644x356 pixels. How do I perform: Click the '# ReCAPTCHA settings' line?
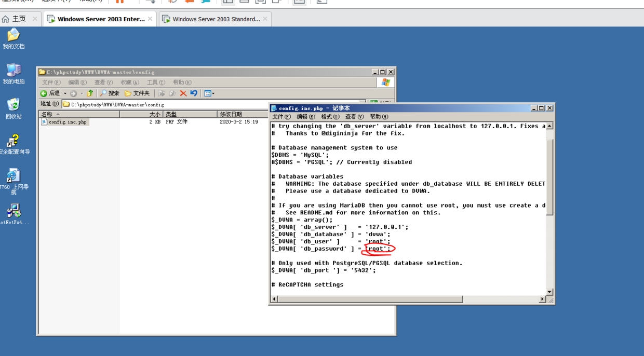coord(307,285)
